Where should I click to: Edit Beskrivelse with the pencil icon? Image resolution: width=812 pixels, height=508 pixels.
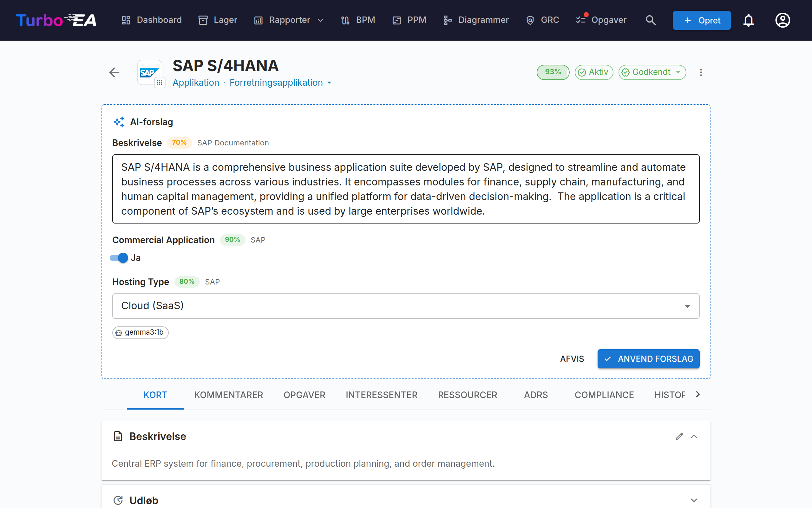click(x=679, y=437)
